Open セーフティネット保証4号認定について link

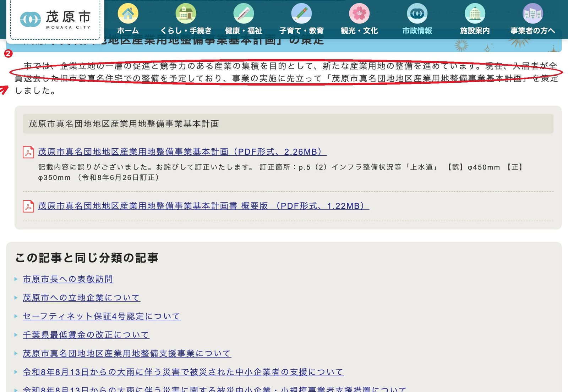point(102,316)
